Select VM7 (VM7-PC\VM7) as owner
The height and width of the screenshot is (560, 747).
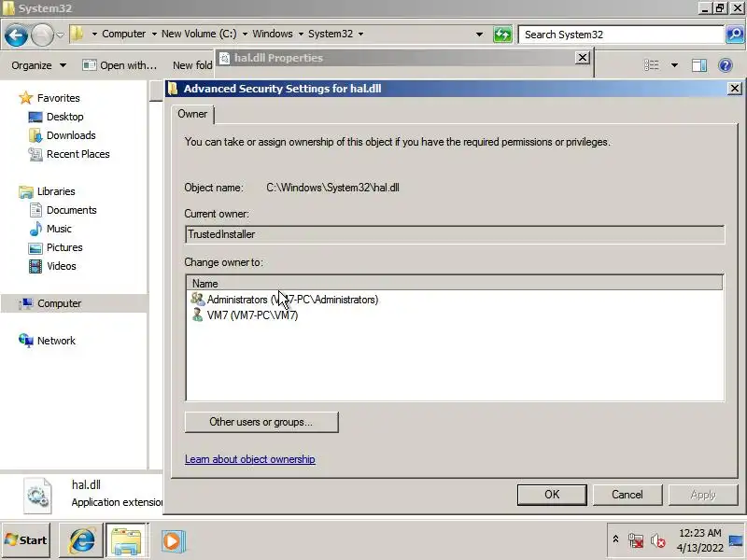point(245,315)
